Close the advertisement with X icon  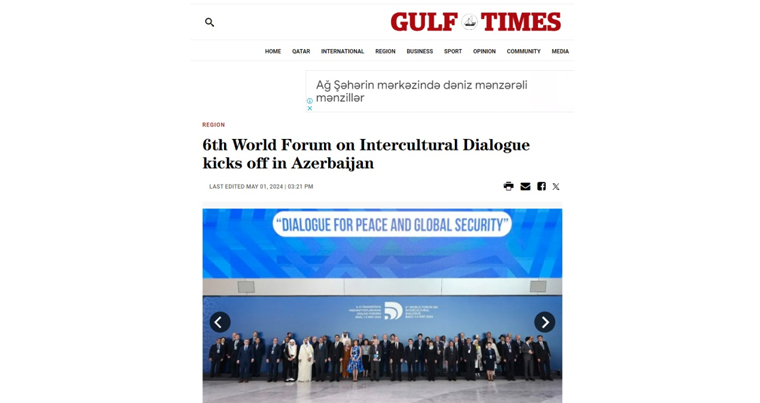coord(310,108)
